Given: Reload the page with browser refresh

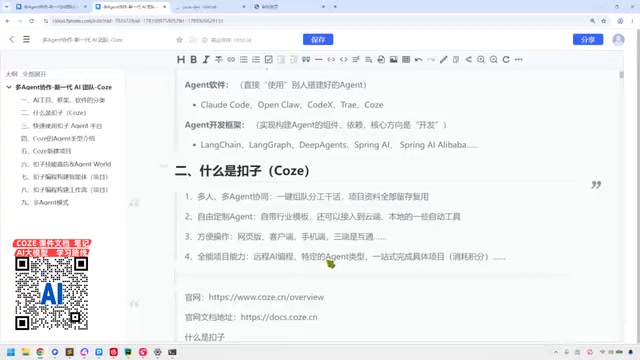Looking at the screenshot, I should coord(31,21).
